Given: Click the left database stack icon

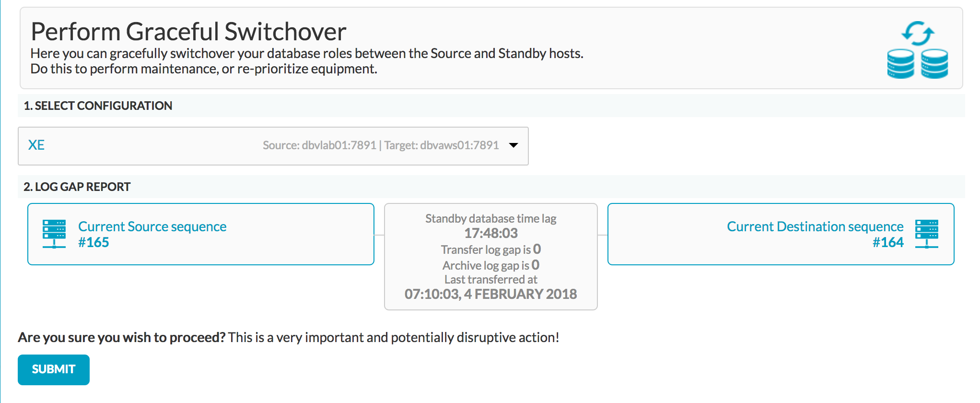Looking at the screenshot, I should click(x=901, y=64).
